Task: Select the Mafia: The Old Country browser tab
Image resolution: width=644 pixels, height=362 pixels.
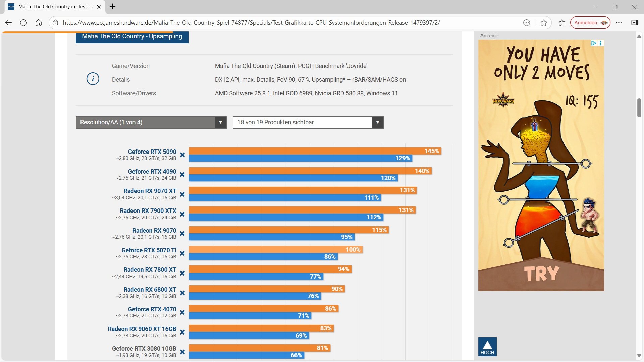Action: [x=54, y=7]
